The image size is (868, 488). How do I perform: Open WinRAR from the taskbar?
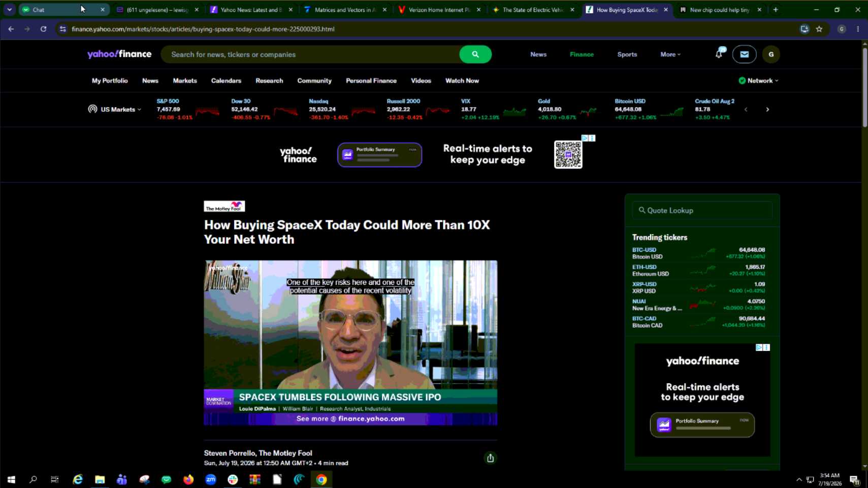pyautogui.click(x=255, y=479)
